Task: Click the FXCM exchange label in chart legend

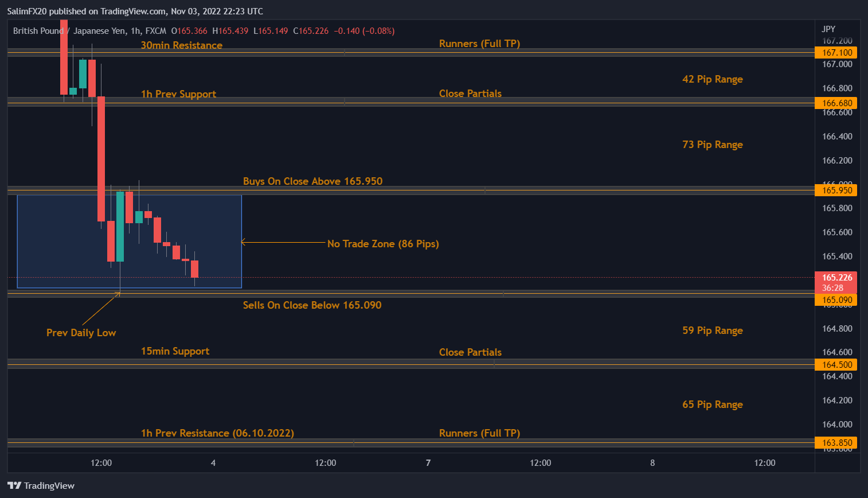Action: tap(157, 30)
